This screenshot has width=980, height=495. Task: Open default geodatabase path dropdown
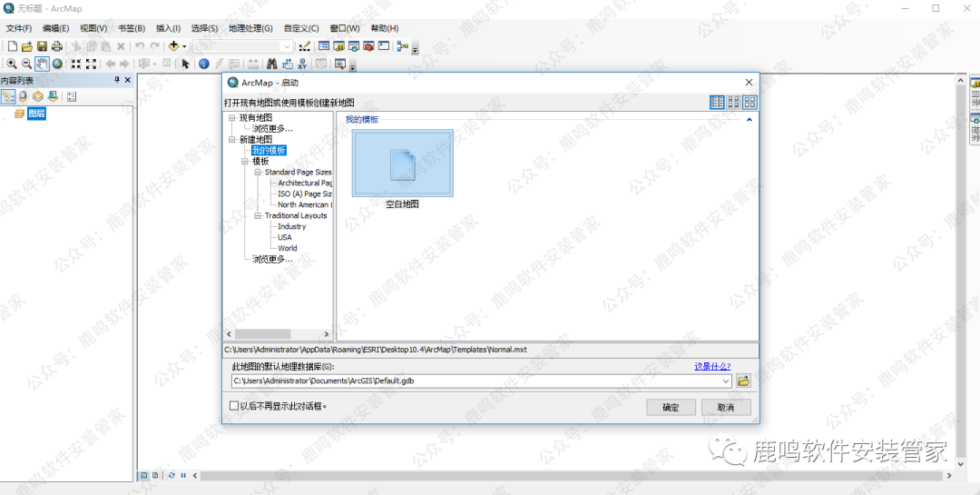click(x=726, y=381)
